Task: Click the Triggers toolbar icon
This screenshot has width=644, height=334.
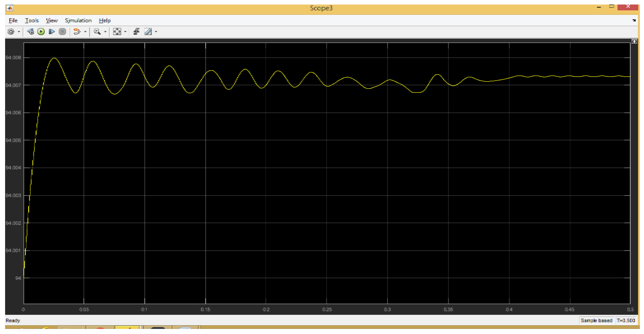Action: [136, 32]
